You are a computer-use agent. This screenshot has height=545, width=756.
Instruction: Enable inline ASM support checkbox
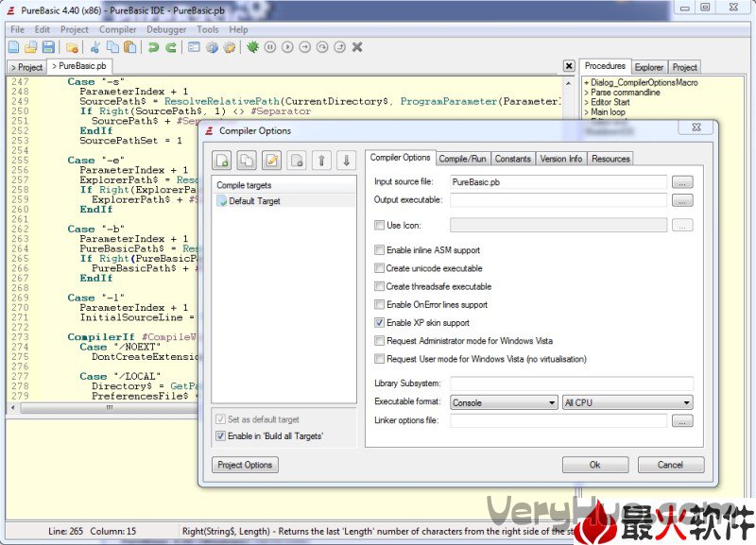coord(380,250)
